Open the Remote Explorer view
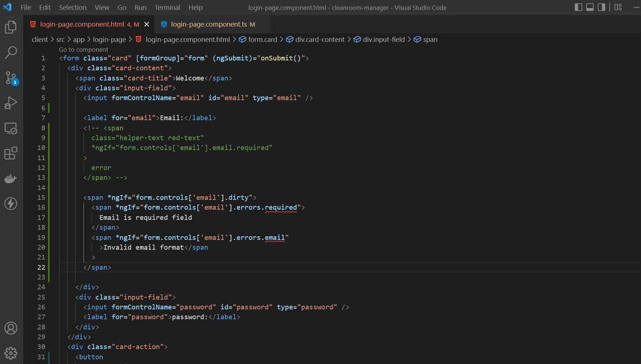This screenshot has height=364, width=641. (x=11, y=128)
